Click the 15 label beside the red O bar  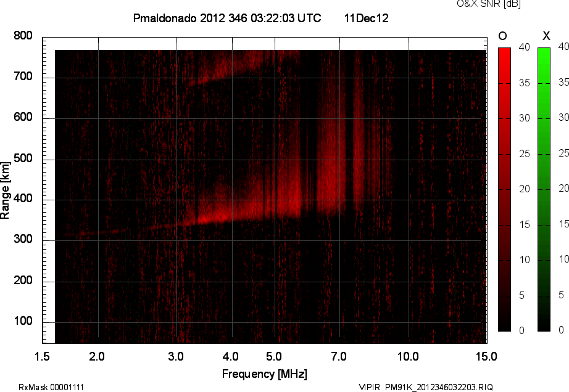click(x=525, y=224)
